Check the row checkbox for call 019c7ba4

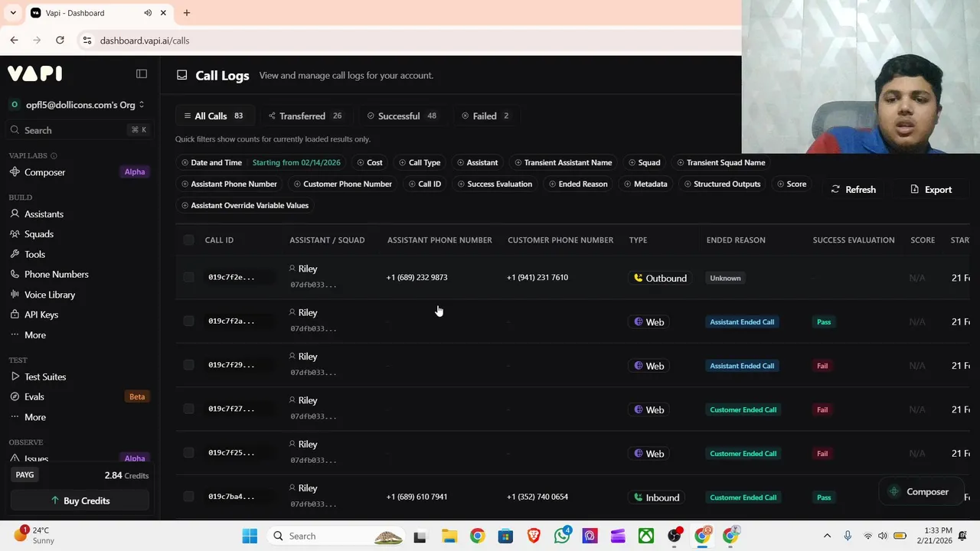188,497
